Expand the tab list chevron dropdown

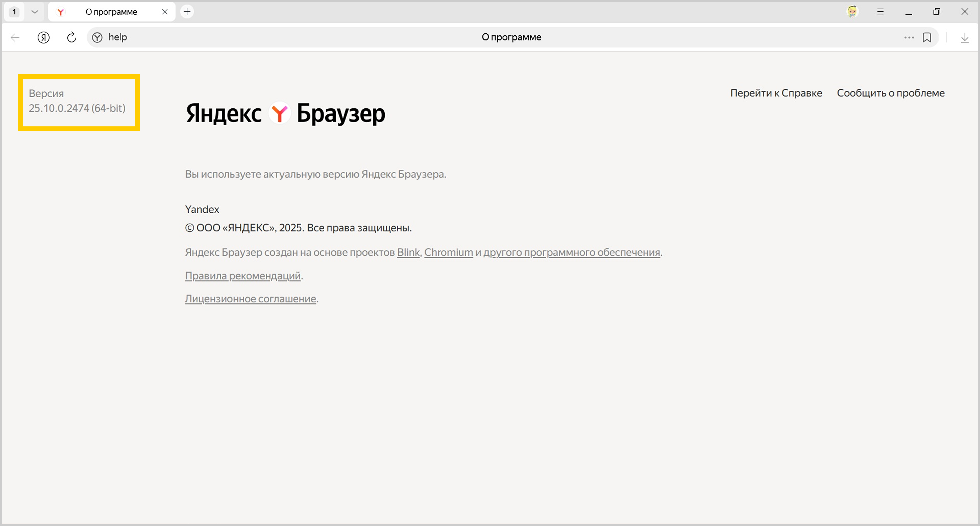click(x=35, y=12)
